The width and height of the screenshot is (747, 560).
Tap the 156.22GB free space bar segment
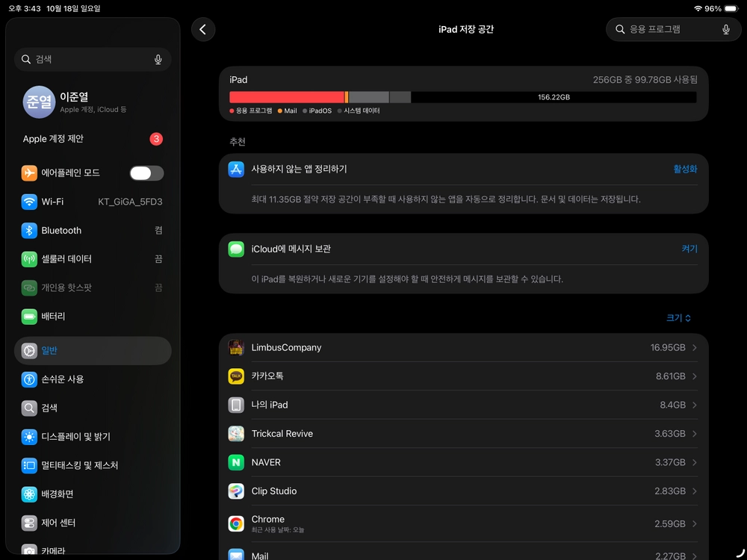pos(554,97)
